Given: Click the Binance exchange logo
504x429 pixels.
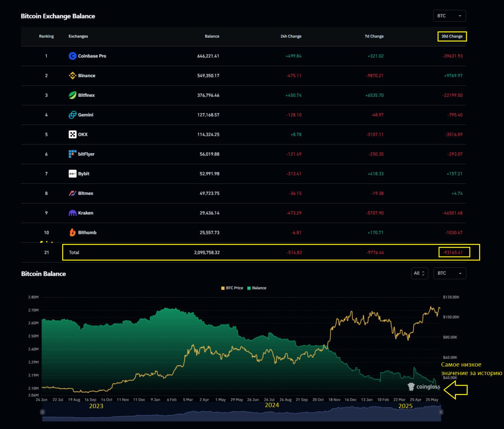Looking at the screenshot, I should click(72, 76).
